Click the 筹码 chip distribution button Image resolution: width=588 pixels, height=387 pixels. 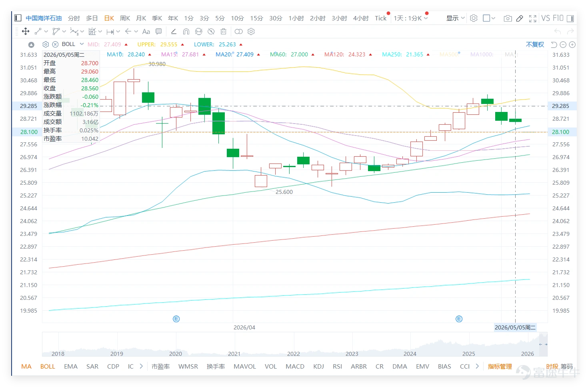[566, 366]
